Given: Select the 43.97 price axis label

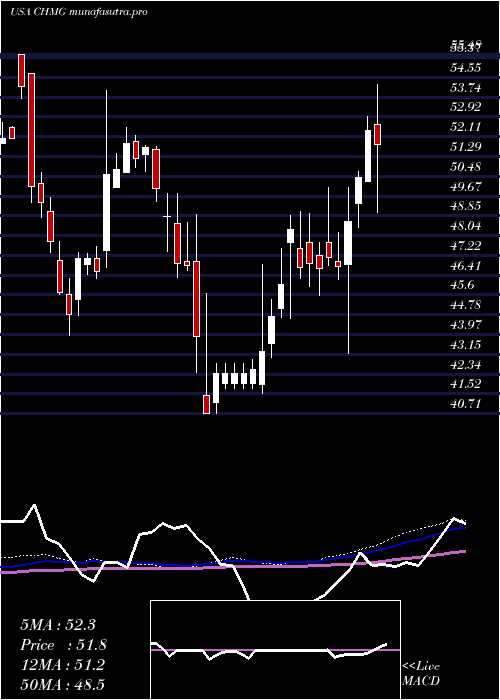Looking at the screenshot, I should pyautogui.click(x=466, y=325).
